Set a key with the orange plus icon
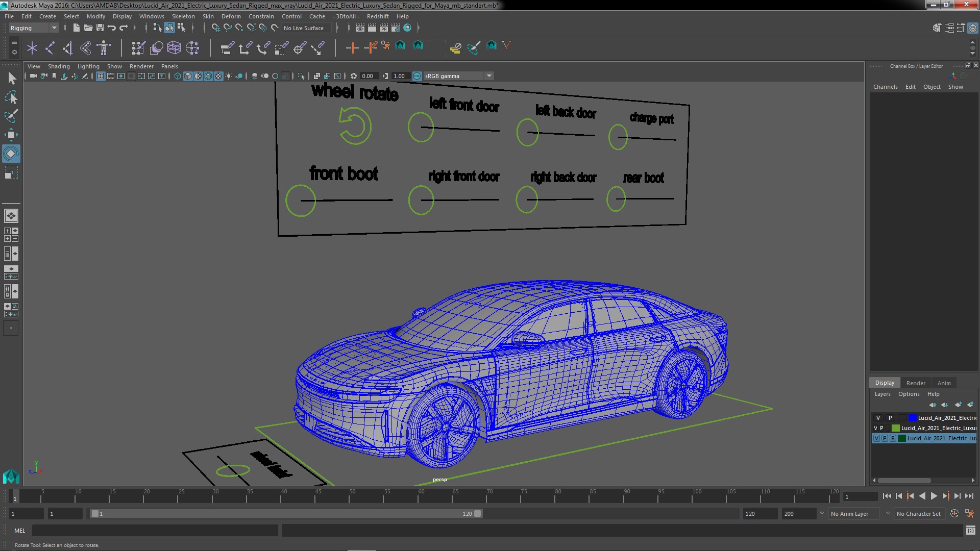980x551 pixels. tap(352, 48)
